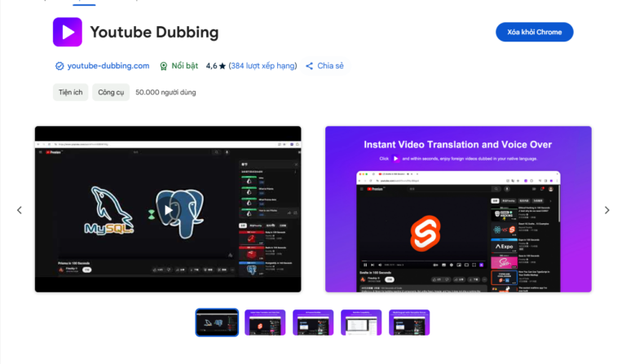Play the MySQL preview video
This screenshot has width=626, height=364.
tap(168, 210)
